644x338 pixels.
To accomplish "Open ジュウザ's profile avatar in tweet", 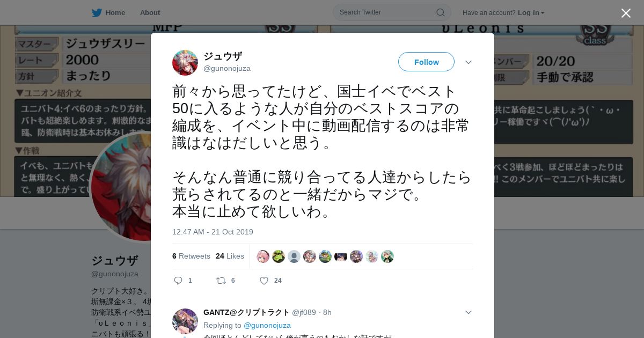I will coord(185,63).
